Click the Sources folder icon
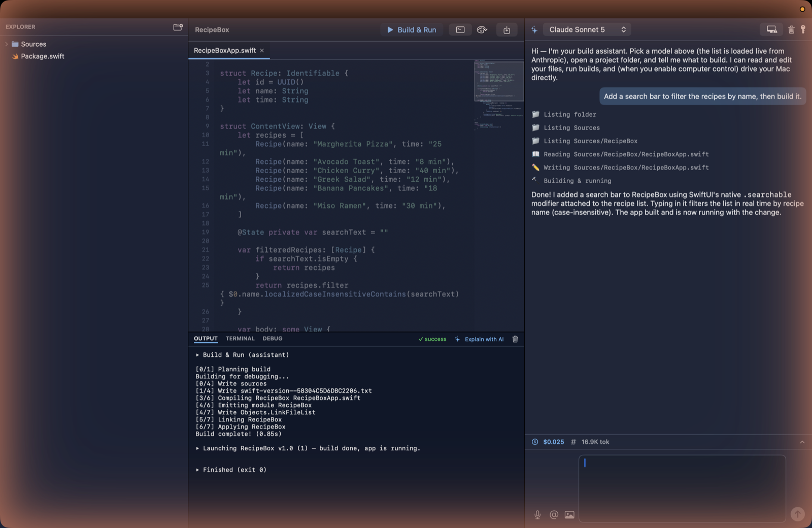Screen dimensions: 812x528 tap(15, 44)
